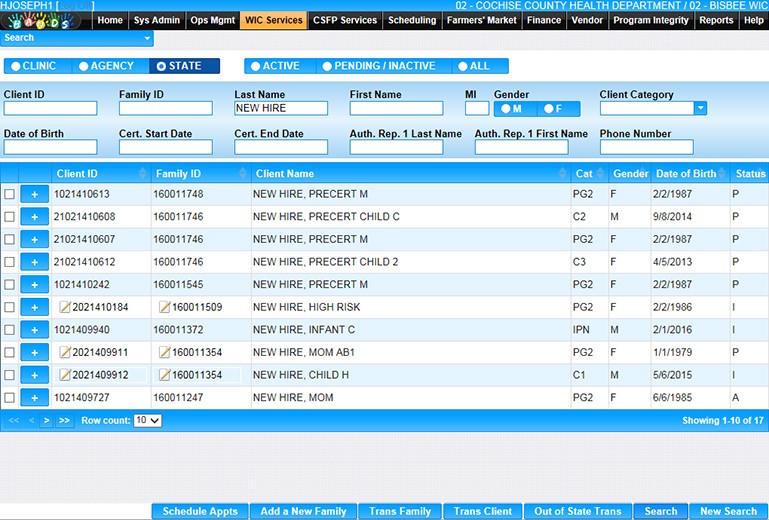Jump to last page of results
Screen dimensions: 769x520
click(64, 421)
